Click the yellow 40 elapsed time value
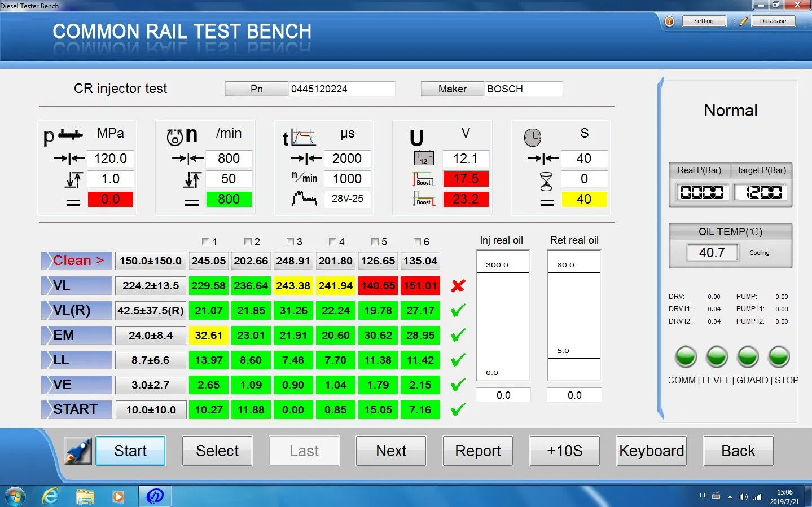 584,199
